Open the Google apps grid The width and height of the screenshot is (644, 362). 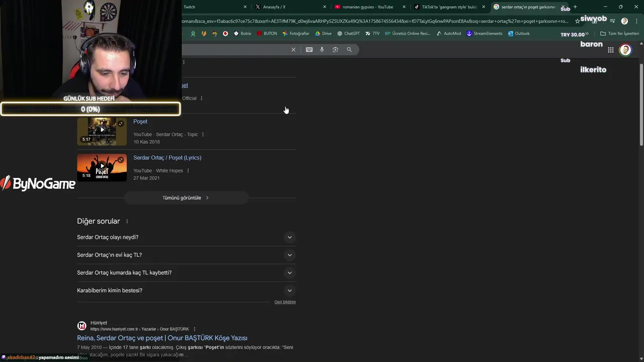coord(611,50)
